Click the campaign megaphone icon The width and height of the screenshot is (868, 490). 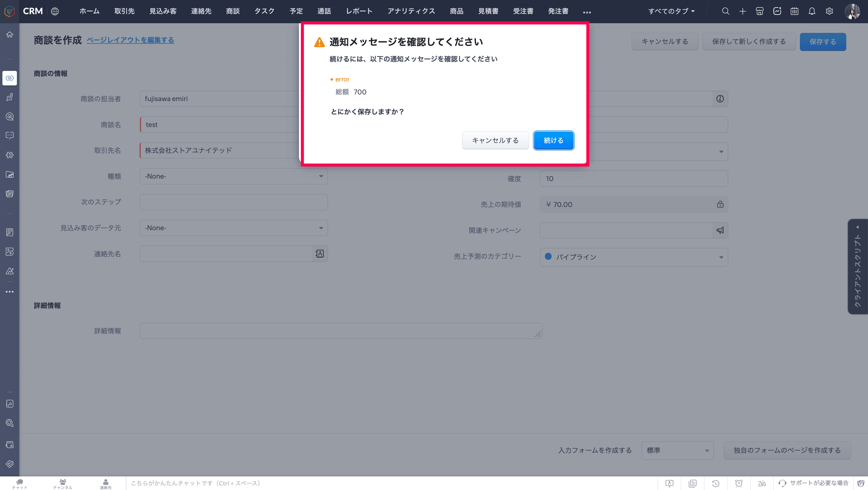tap(720, 230)
